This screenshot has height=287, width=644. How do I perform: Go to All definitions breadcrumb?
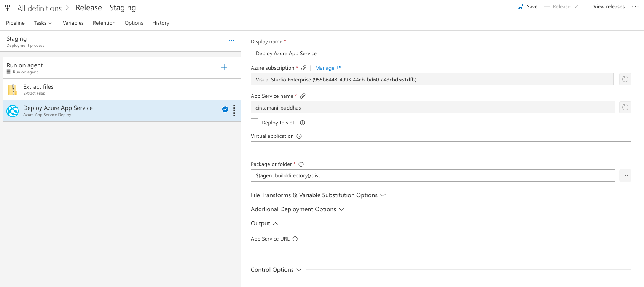click(39, 8)
